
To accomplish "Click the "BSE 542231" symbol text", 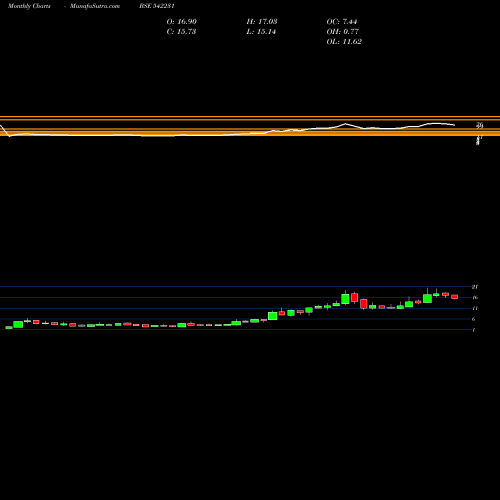I will click(x=157, y=6).
